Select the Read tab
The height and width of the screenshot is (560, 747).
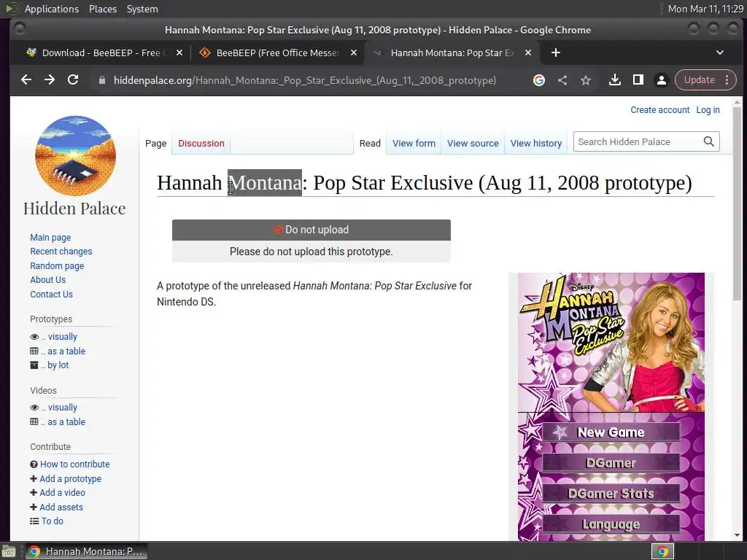tap(370, 144)
